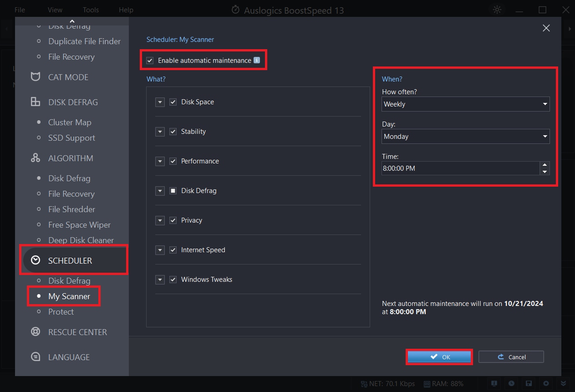Click the Time field showing 8:00:00 PM
This screenshot has height=392, width=575.
click(x=461, y=168)
